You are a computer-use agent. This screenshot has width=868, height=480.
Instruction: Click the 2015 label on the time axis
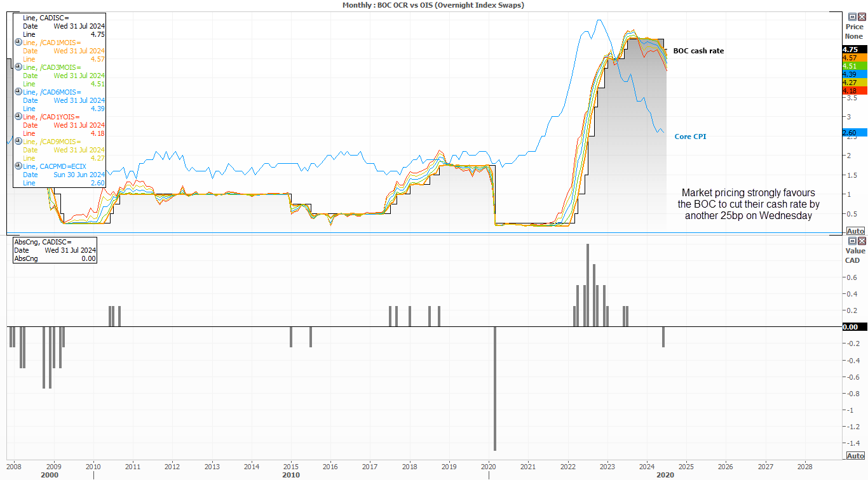(291, 467)
